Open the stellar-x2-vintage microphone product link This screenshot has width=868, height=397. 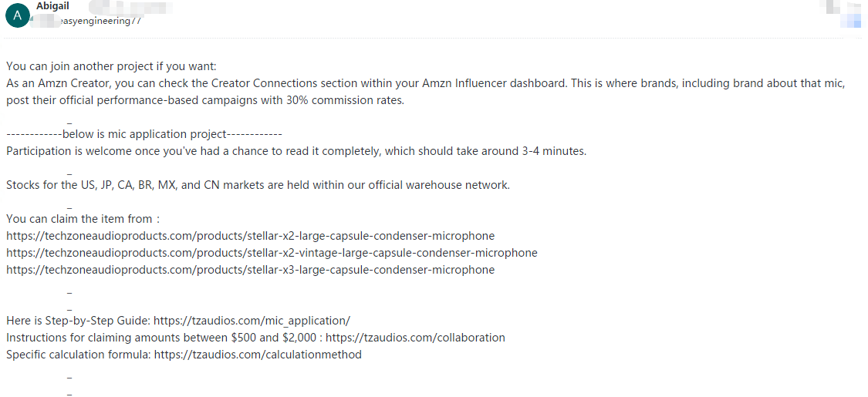[x=272, y=253]
